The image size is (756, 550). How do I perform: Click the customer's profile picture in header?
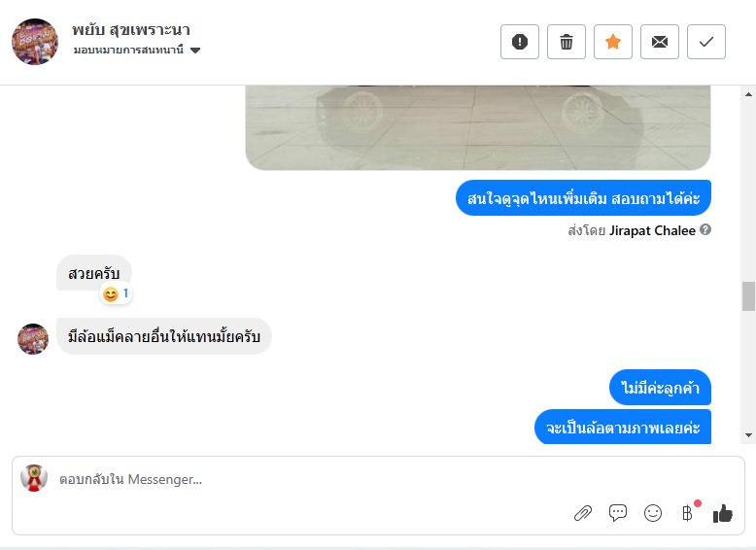click(35, 42)
